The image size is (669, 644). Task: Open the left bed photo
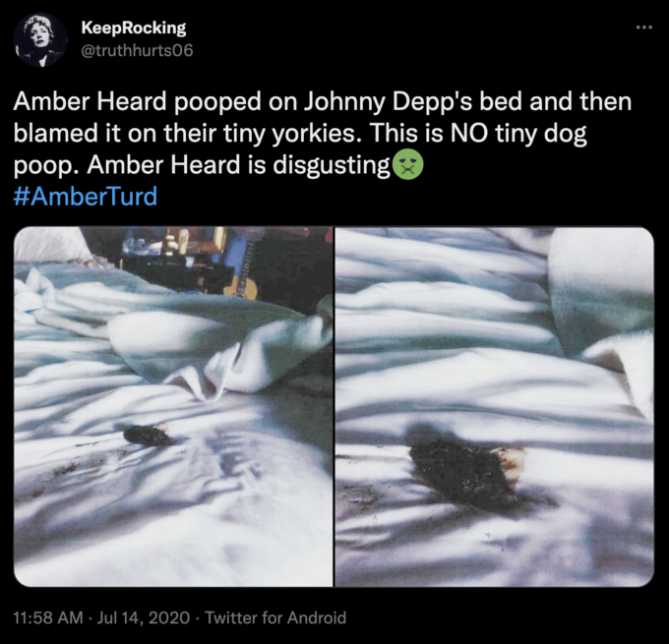coord(173,407)
